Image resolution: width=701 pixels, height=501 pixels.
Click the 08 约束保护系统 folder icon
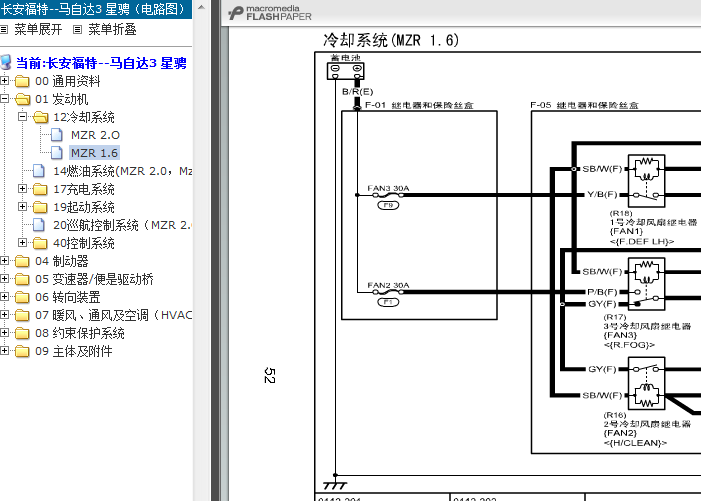pyautogui.click(x=22, y=333)
